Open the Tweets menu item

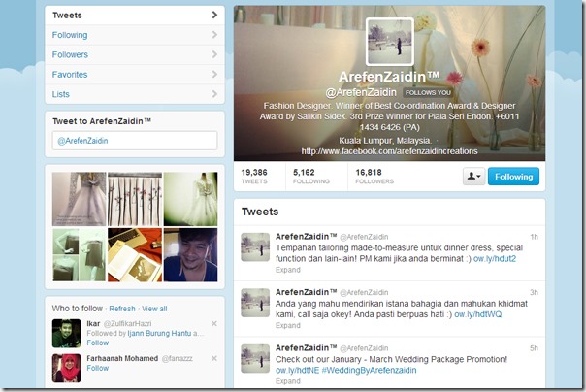click(x=135, y=15)
